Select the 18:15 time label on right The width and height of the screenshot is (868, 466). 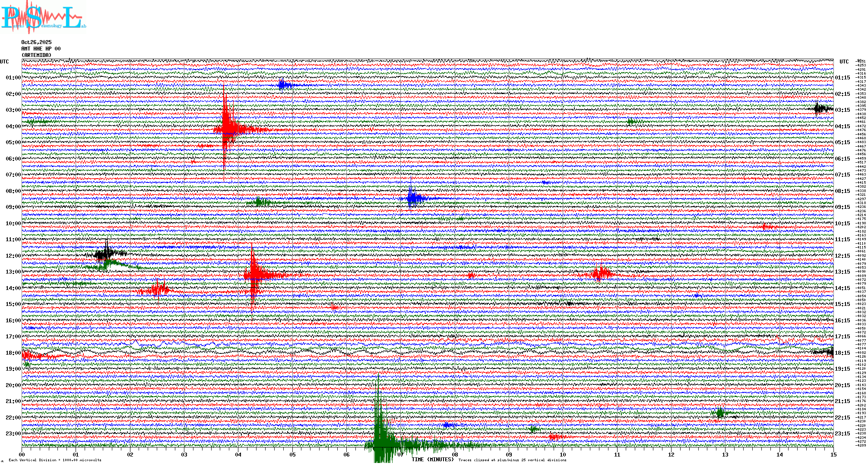(x=842, y=353)
